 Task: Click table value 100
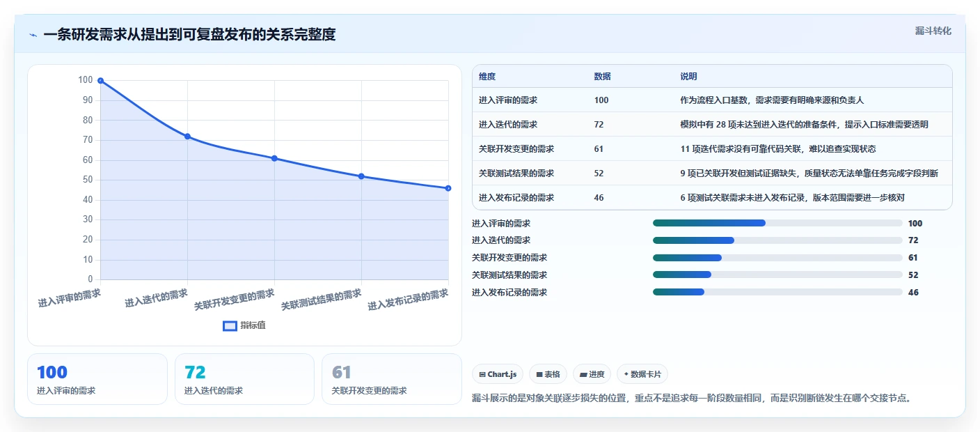601,100
